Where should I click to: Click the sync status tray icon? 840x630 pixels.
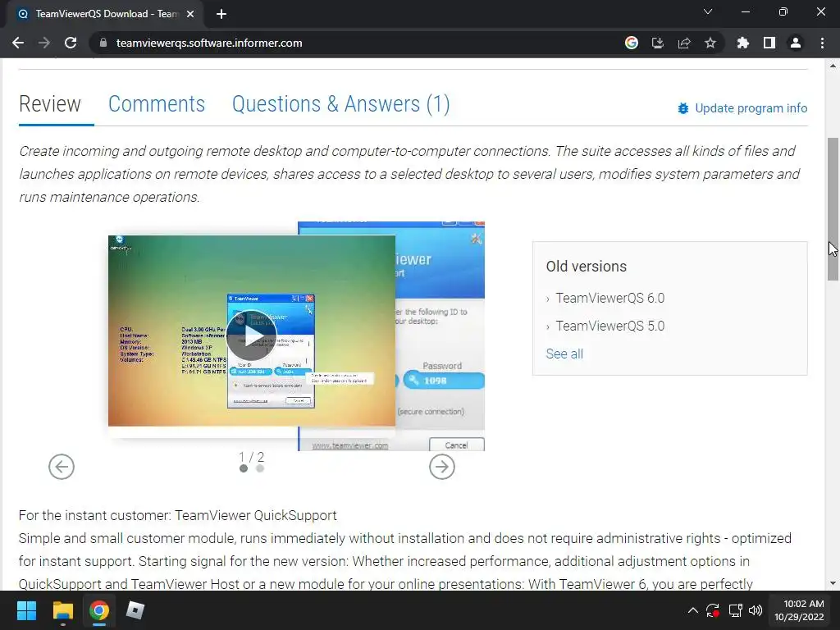pos(713,610)
